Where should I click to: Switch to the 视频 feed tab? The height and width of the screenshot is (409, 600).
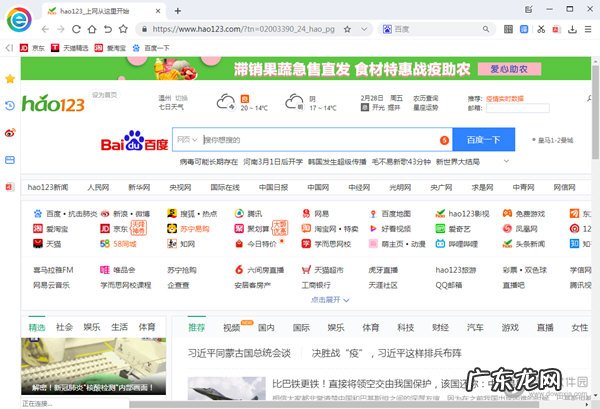point(232,328)
